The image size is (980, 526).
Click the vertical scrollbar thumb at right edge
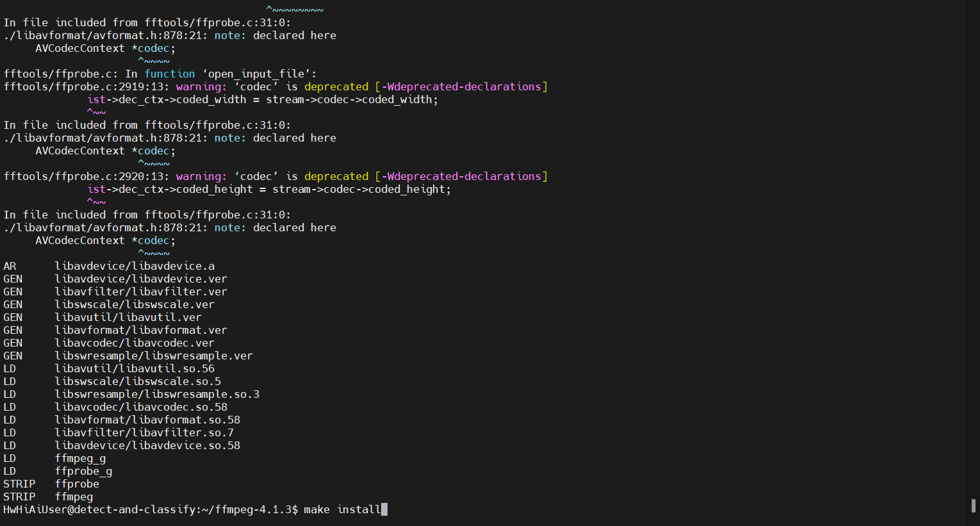[974, 506]
